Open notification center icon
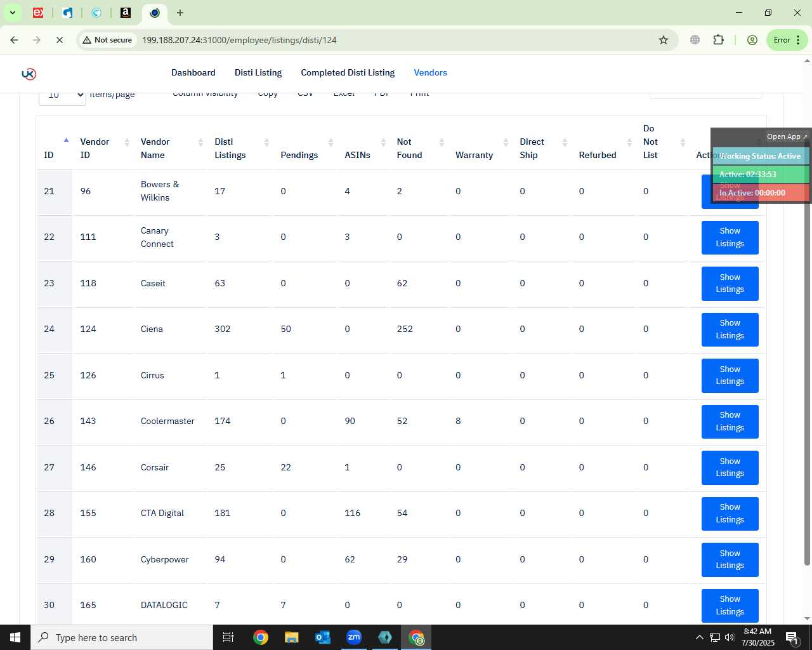This screenshot has height=650, width=812. point(792,637)
